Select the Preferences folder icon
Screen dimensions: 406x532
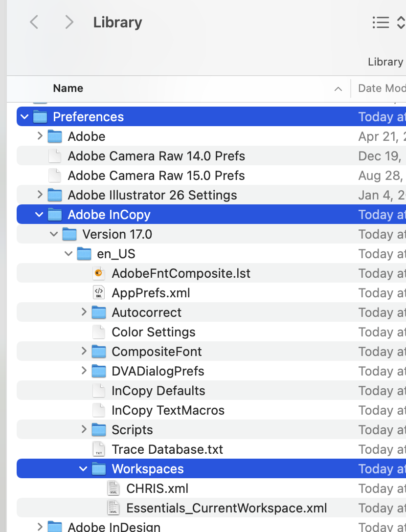(40, 117)
